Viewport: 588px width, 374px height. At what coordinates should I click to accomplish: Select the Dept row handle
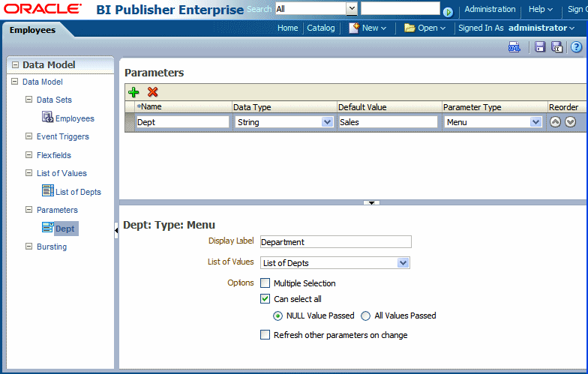click(x=130, y=122)
